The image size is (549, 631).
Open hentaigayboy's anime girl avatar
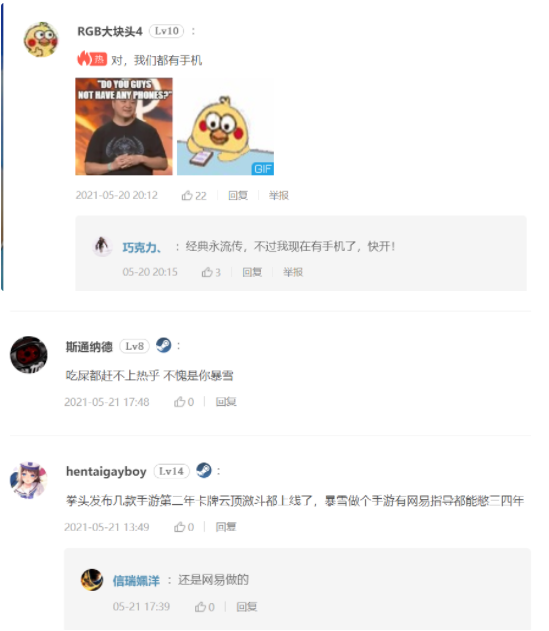point(29,480)
